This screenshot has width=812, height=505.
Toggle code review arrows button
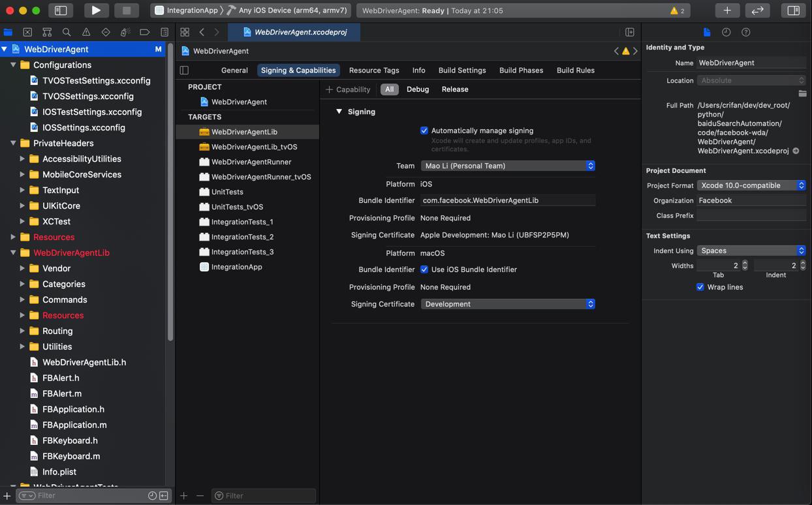758,10
